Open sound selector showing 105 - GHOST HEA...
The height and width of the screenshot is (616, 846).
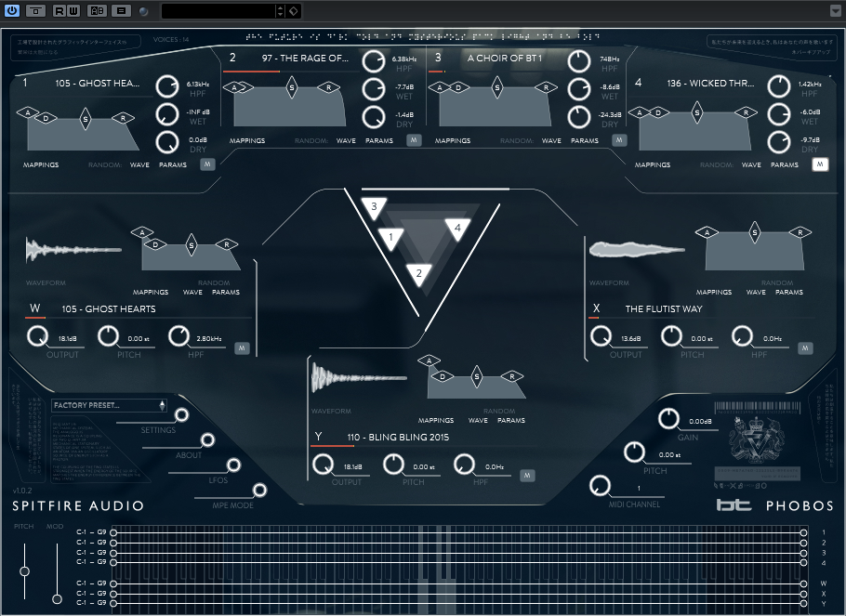pyautogui.click(x=97, y=83)
